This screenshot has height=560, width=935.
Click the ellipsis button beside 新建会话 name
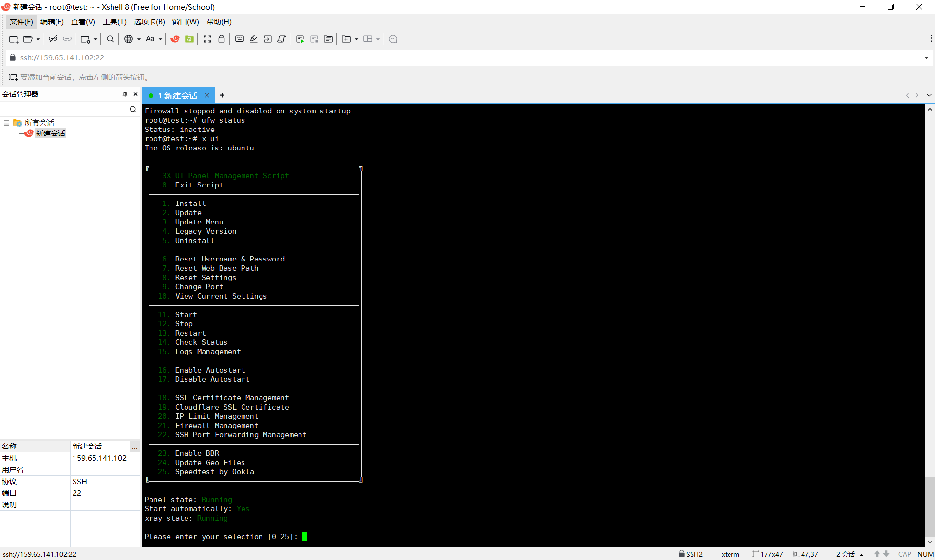click(135, 447)
